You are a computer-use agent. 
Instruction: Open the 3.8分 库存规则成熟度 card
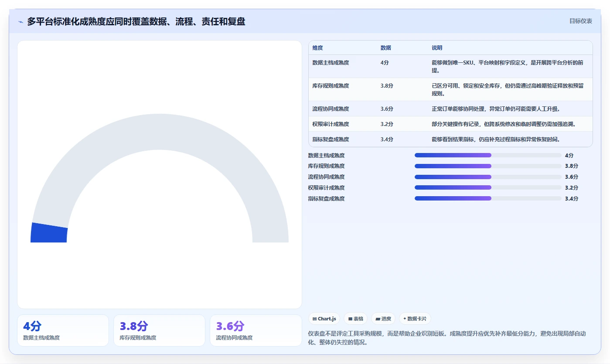point(159,330)
